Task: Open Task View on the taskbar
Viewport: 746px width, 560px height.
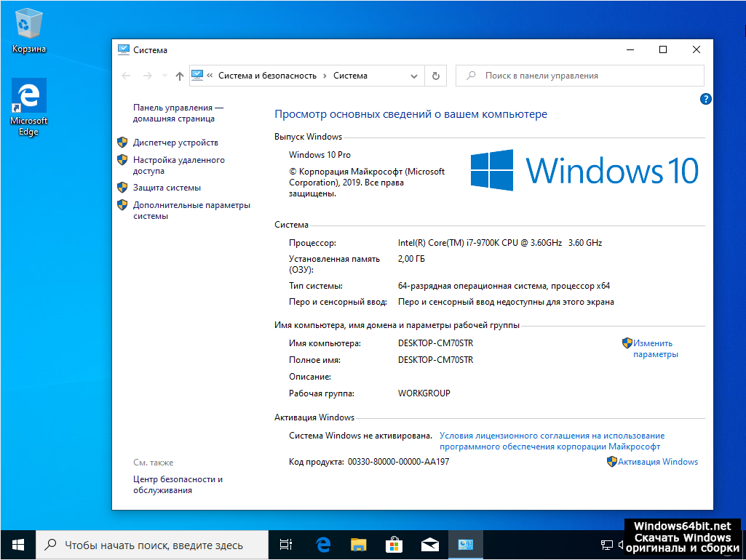Action: (286, 545)
